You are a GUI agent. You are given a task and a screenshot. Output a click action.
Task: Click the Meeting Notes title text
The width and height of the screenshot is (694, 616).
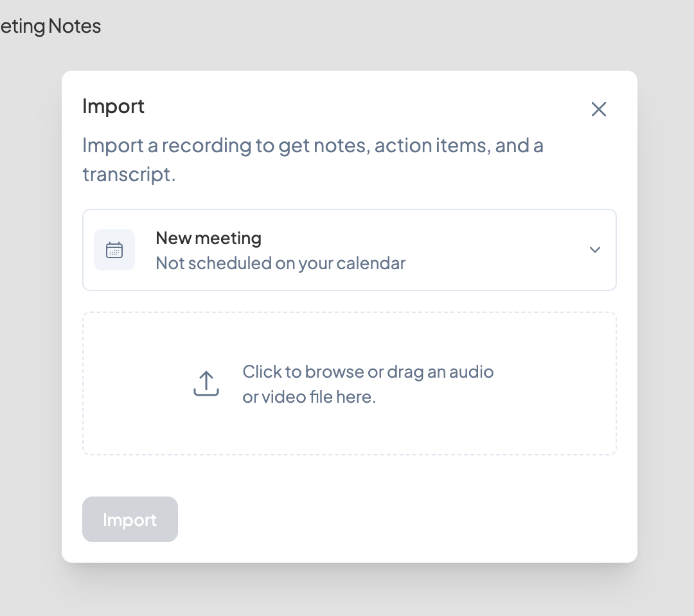coord(50,26)
